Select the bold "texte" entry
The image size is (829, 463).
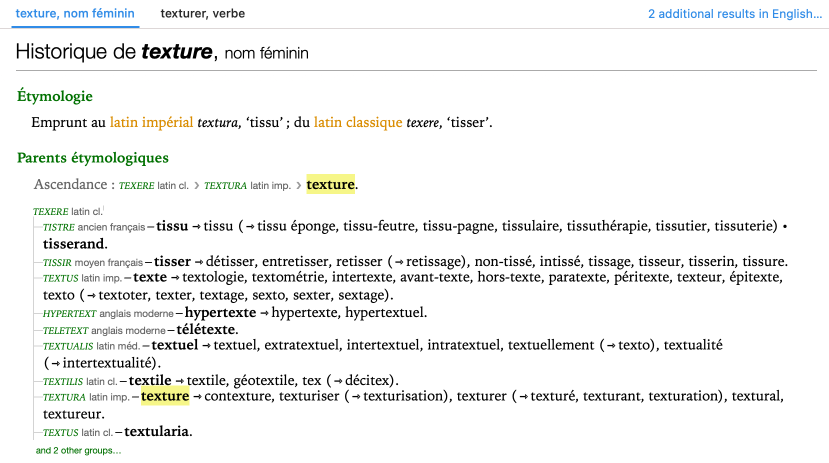tap(149, 278)
